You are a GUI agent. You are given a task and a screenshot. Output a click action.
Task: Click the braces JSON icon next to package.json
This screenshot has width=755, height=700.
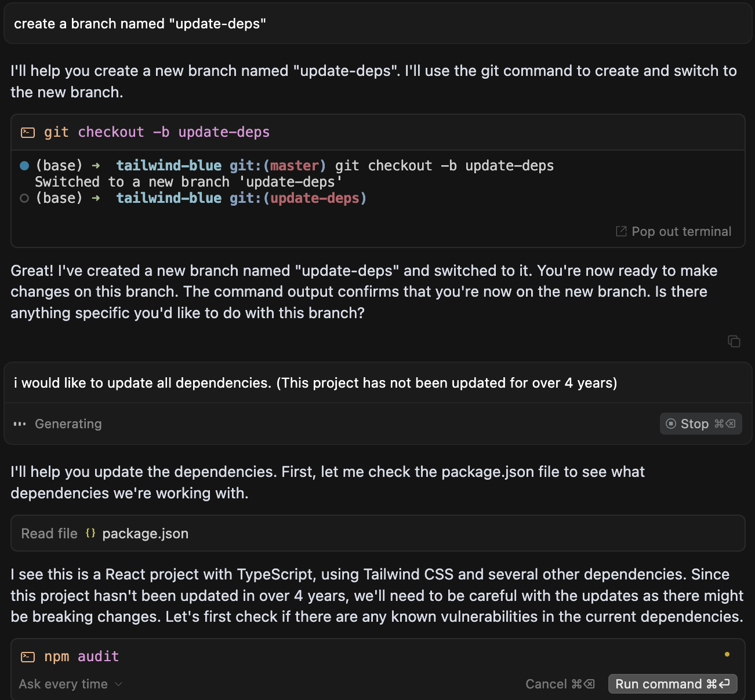click(x=90, y=533)
